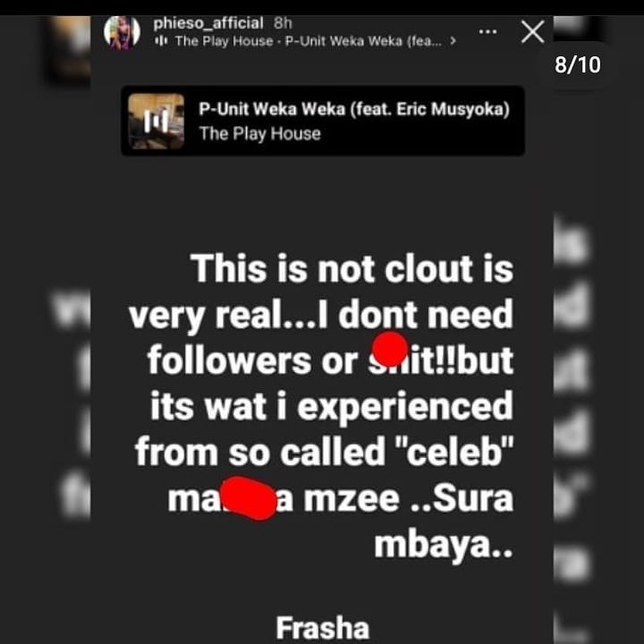Tap the phieso_afficial username

[x=208, y=23]
